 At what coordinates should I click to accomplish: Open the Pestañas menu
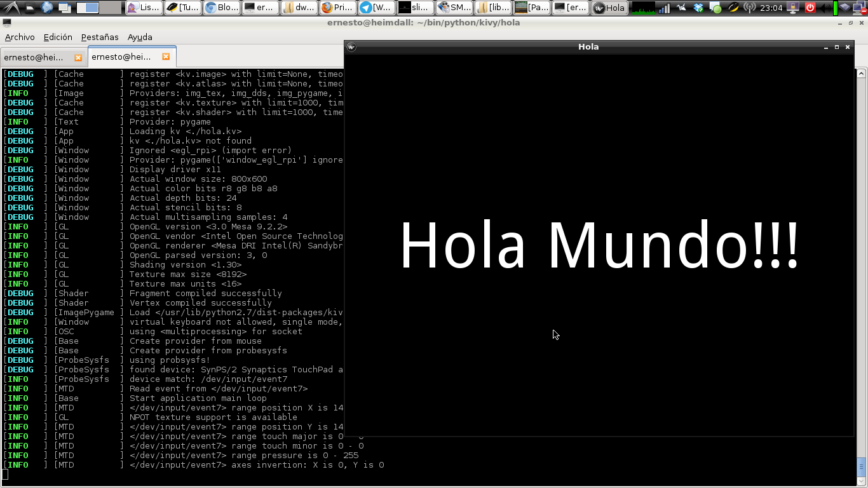pos(100,37)
